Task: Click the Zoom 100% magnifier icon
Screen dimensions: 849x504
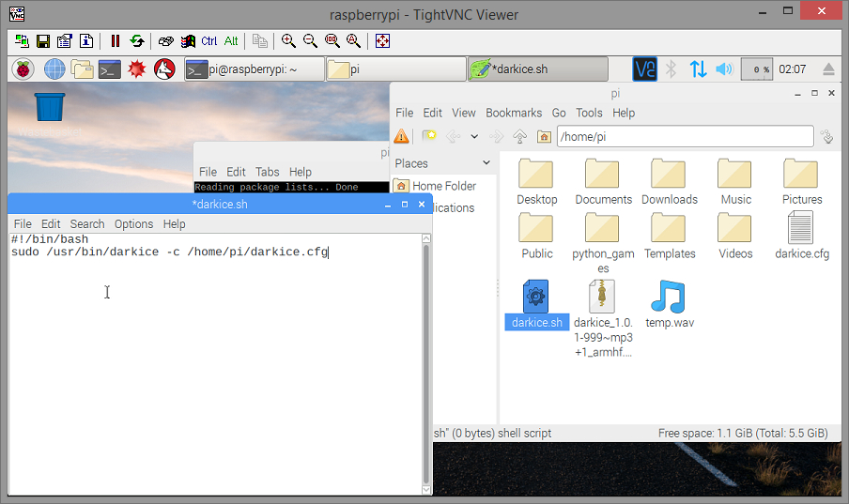Action: (332, 41)
